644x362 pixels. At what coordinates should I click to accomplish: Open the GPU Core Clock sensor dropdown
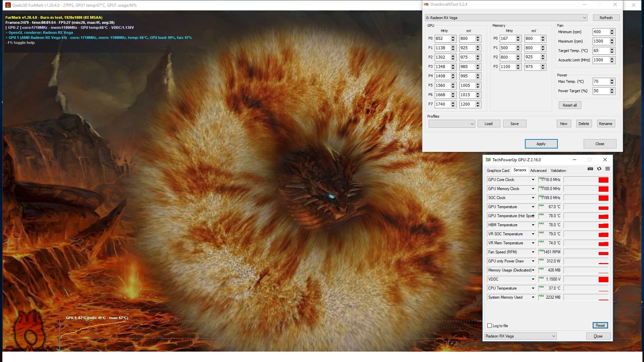533,180
